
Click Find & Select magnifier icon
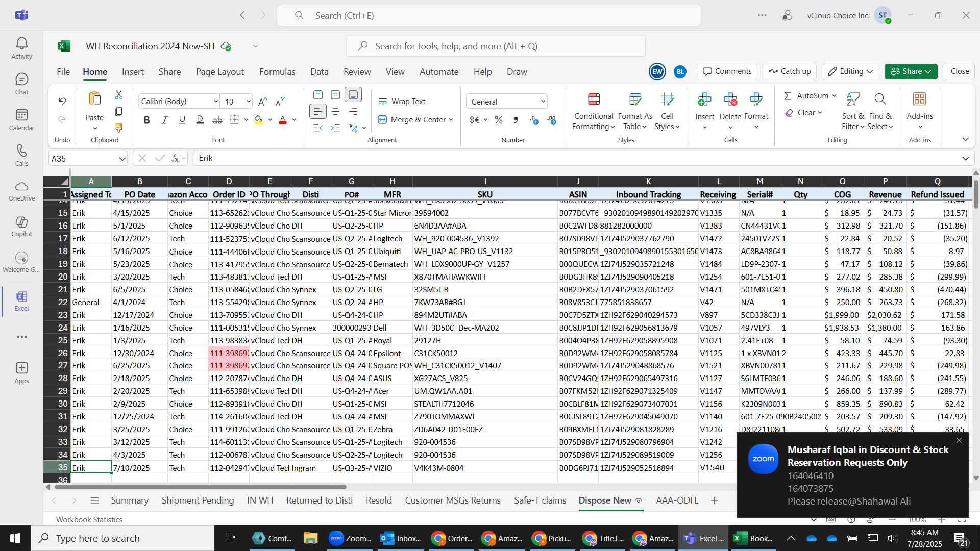pos(880,98)
